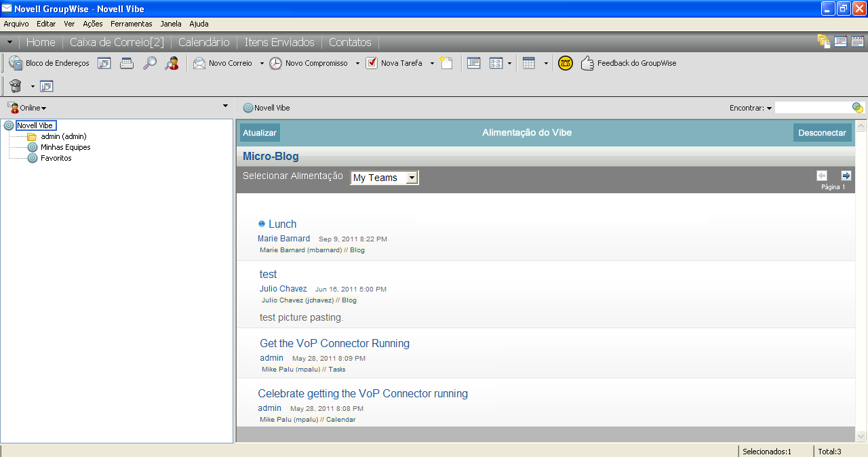Switch to the Calendário tab
This screenshot has width=868, height=457.
point(204,42)
